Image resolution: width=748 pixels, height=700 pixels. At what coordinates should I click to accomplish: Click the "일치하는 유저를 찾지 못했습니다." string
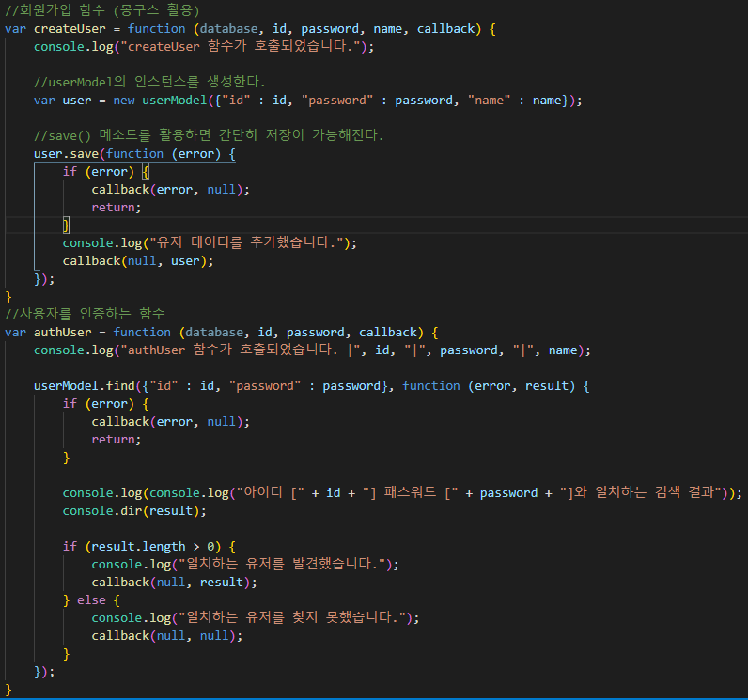point(292,618)
